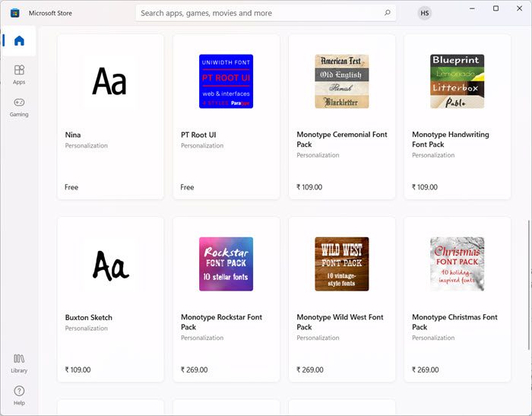532x416 pixels.
Task: Click the vertical scrollbar thumb
Action: tap(529, 284)
